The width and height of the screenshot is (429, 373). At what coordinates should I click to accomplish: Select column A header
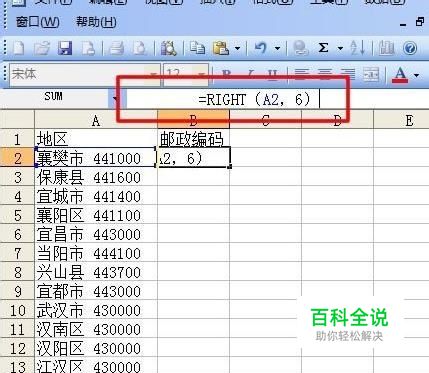coord(96,120)
